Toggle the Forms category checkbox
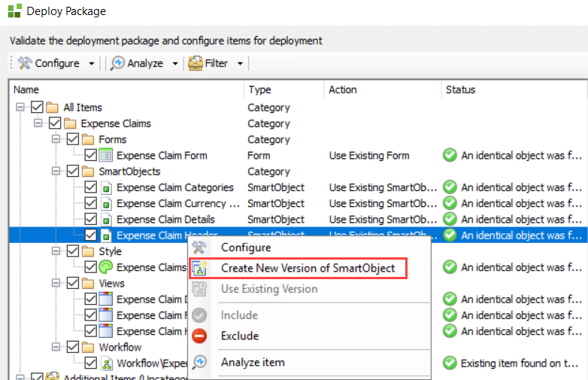The image size is (588, 380). 73,139
